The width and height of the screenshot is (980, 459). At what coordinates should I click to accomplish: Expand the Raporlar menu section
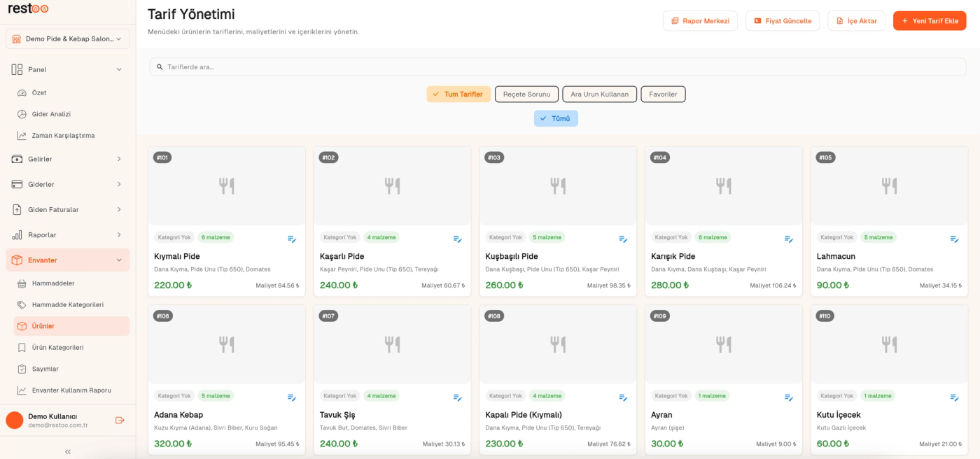click(x=68, y=234)
